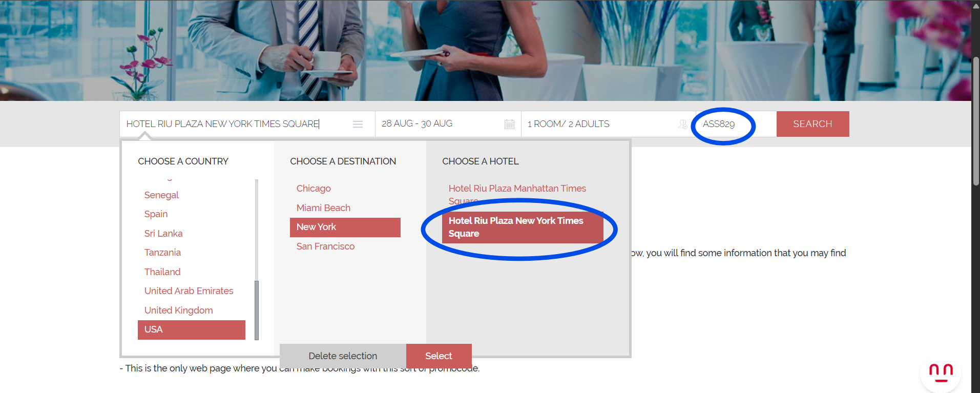Click the guests icon in room field
The height and width of the screenshot is (393, 980).
click(x=683, y=124)
